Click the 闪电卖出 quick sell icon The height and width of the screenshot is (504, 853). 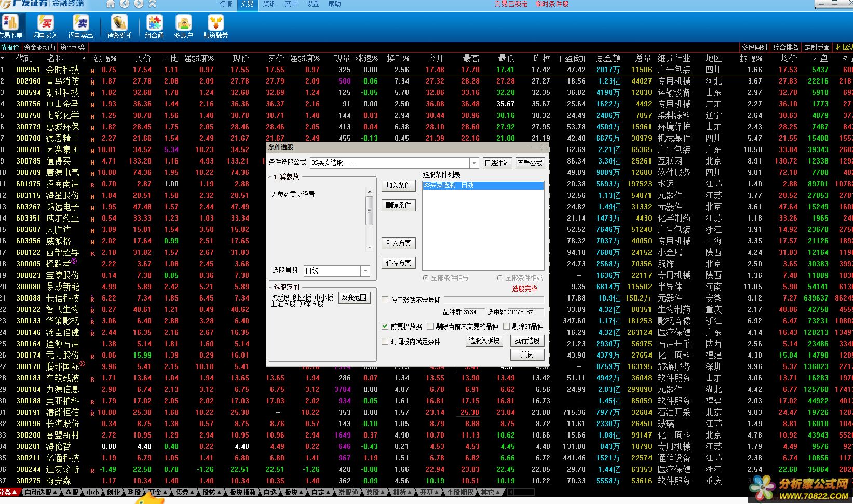[81, 26]
